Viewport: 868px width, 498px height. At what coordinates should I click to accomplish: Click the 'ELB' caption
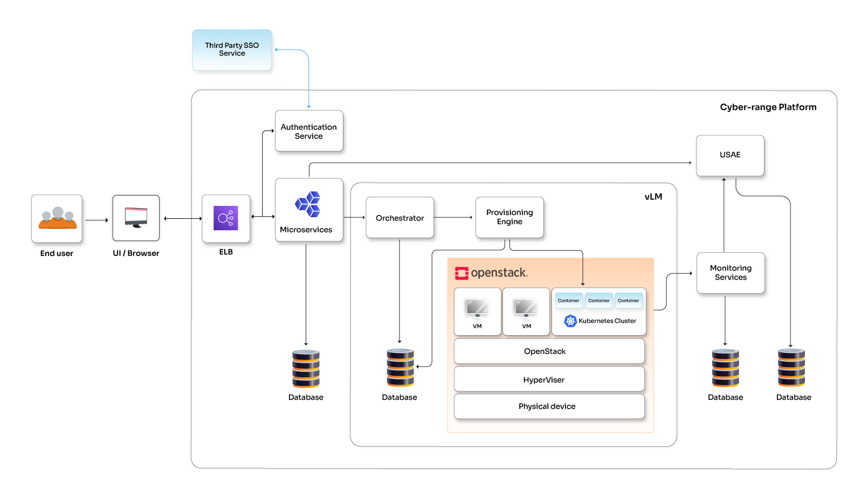226,252
